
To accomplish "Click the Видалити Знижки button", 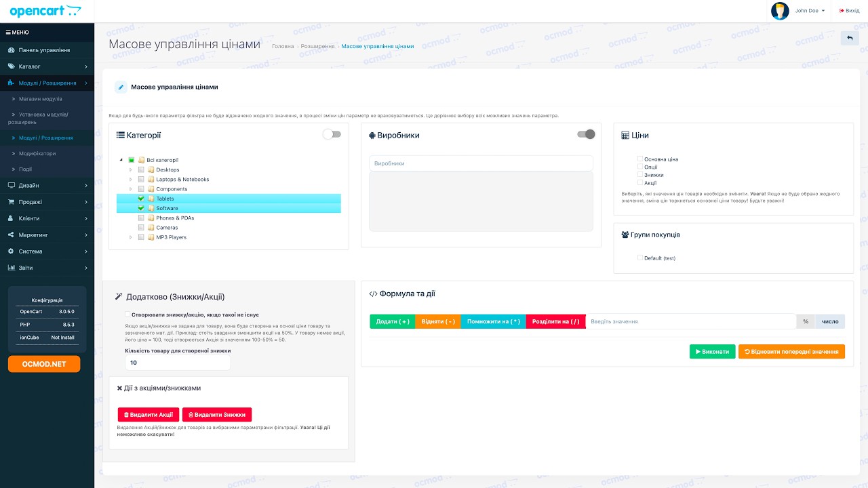I will (x=217, y=415).
